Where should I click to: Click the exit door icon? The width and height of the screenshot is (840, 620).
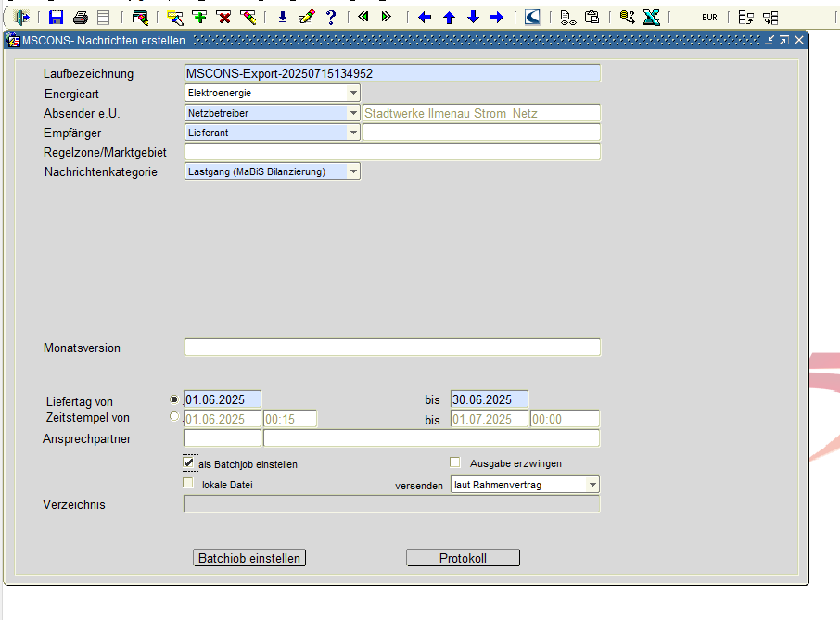pos(21,17)
